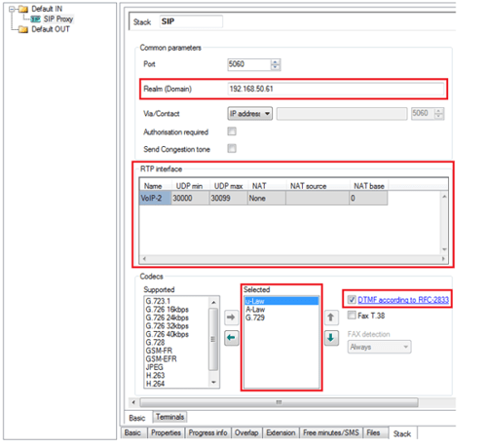Screen dimensions: 487x448
Task: Select the bottom Stack tab
Action: pos(402,433)
